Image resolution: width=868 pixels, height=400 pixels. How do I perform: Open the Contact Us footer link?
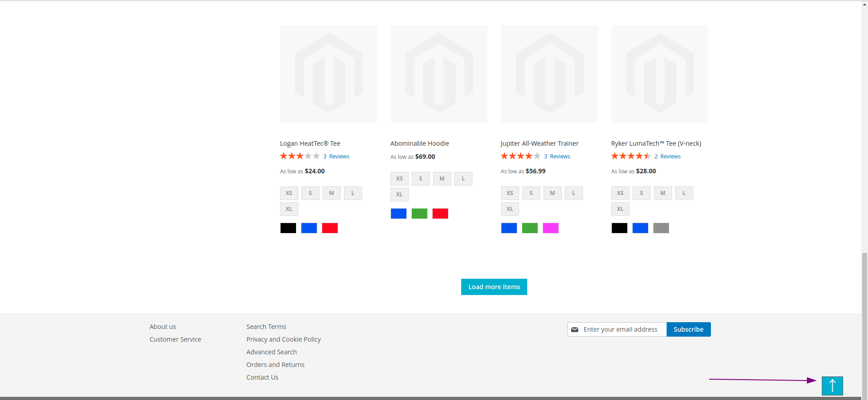262,377
